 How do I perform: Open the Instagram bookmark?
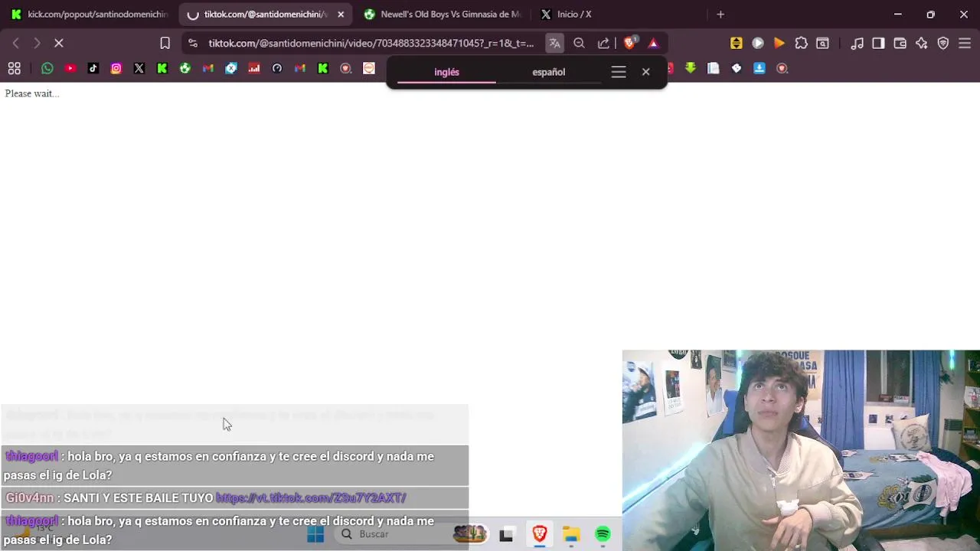pyautogui.click(x=116, y=68)
